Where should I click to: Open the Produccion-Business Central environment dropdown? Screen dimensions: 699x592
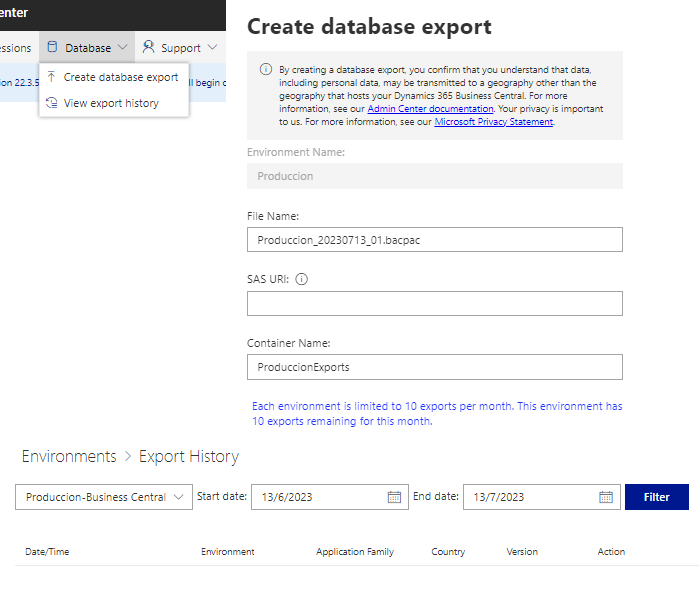point(104,497)
